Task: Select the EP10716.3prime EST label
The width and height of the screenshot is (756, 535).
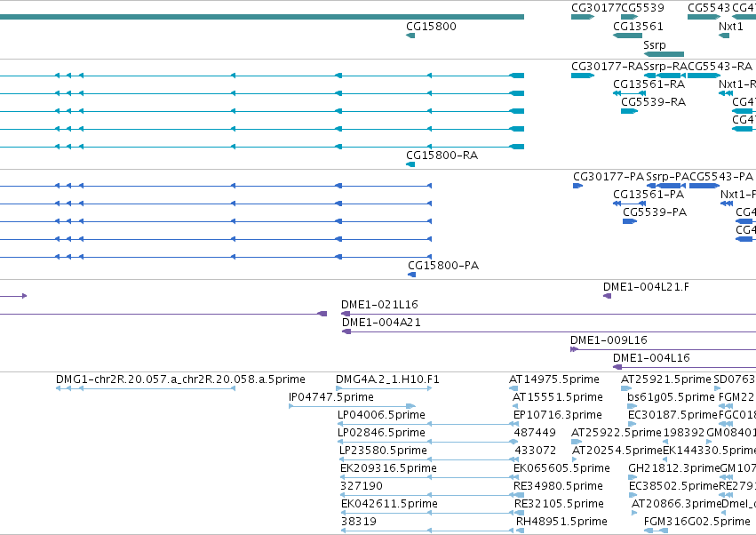Action: click(558, 415)
